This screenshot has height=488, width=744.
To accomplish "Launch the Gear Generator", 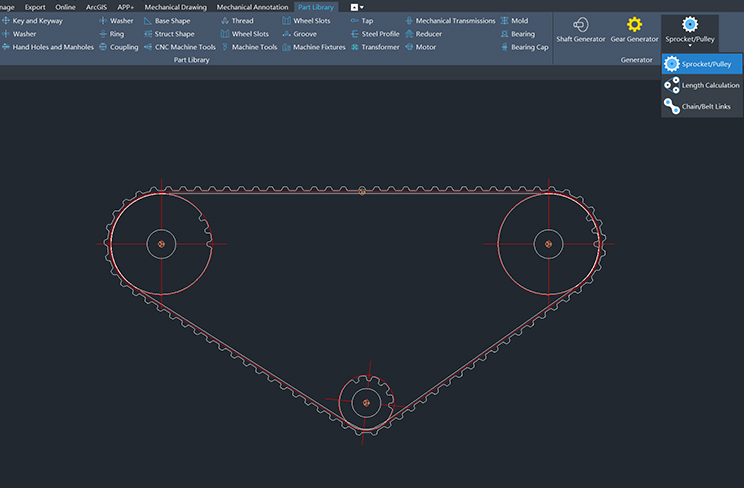I will pos(634,30).
